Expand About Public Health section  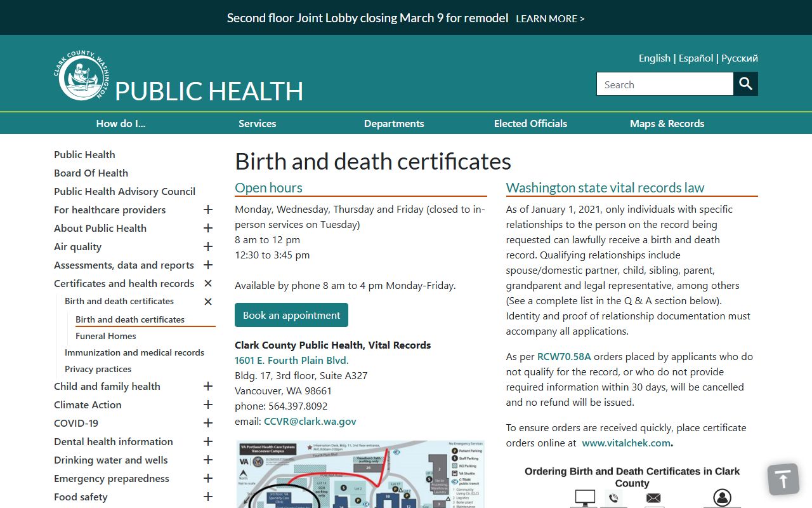coord(207,228)
